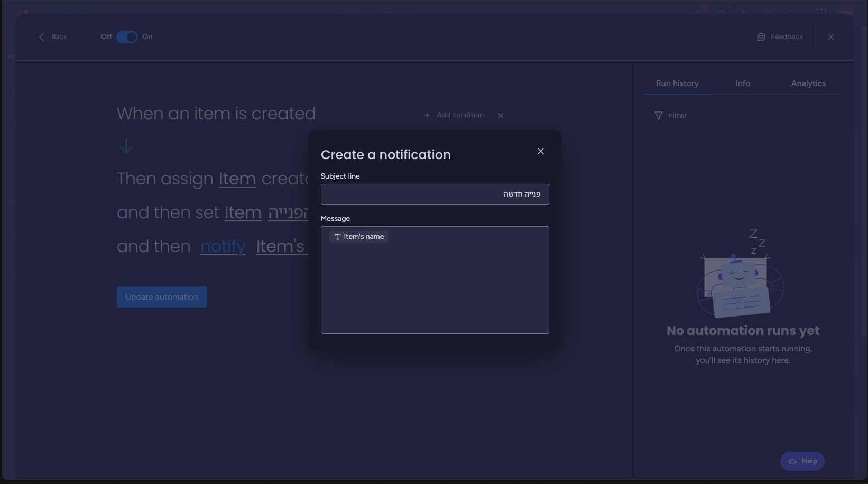The height and width of the screenshot is (484, 868).
Task: Click the Subject line input field
Action: click(435, 194)
